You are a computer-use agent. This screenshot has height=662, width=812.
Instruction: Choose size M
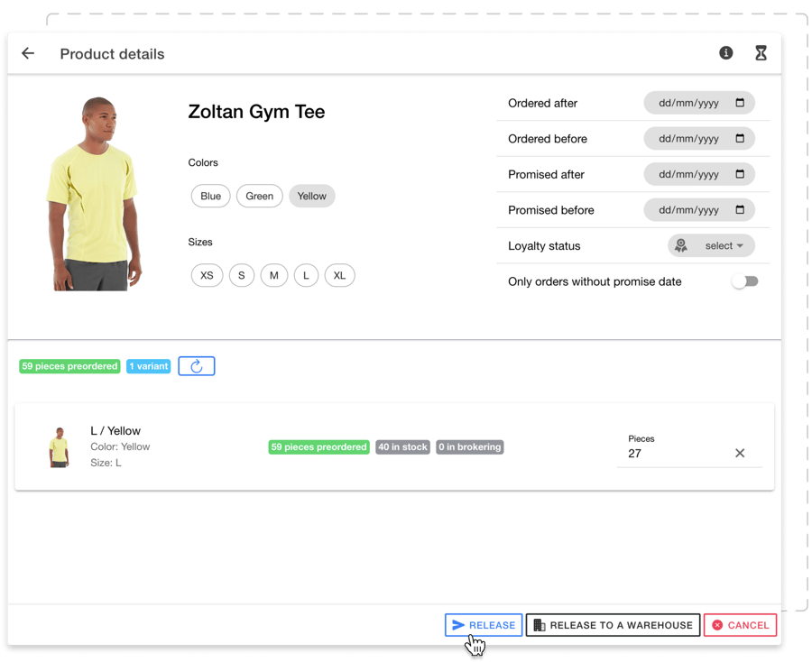(274, 275)
